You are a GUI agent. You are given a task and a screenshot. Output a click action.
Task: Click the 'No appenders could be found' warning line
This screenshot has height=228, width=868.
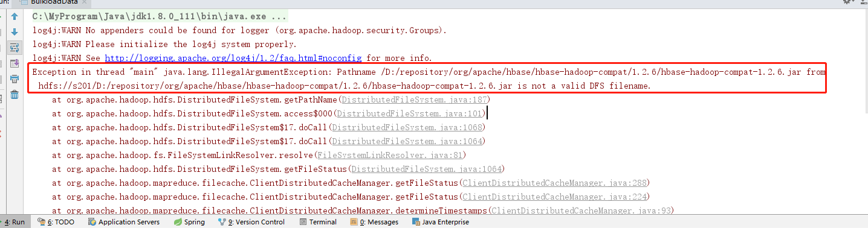tap(239, 30)
